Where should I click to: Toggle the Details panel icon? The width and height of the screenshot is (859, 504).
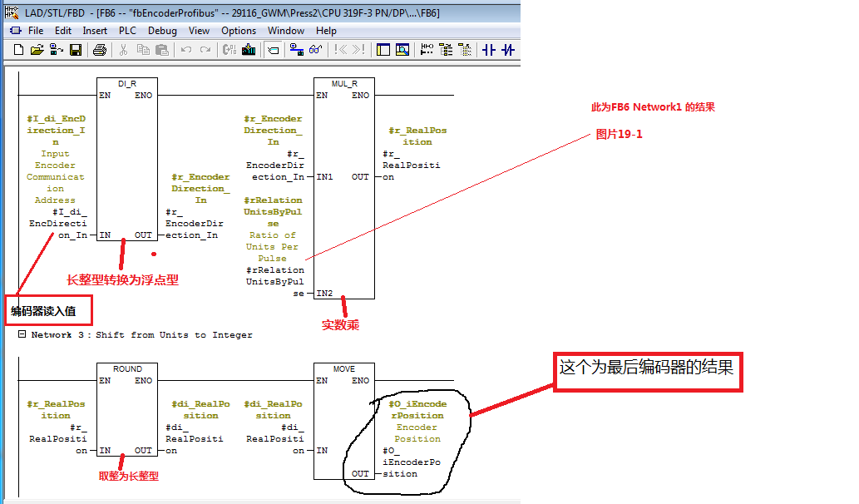pos(402,50)
